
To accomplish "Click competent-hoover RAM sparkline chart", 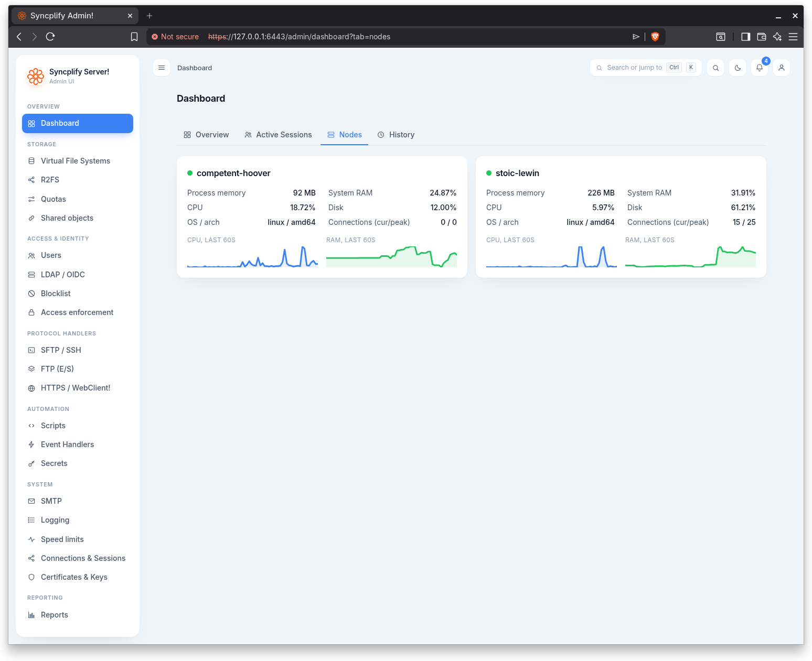I will (391, 256).
